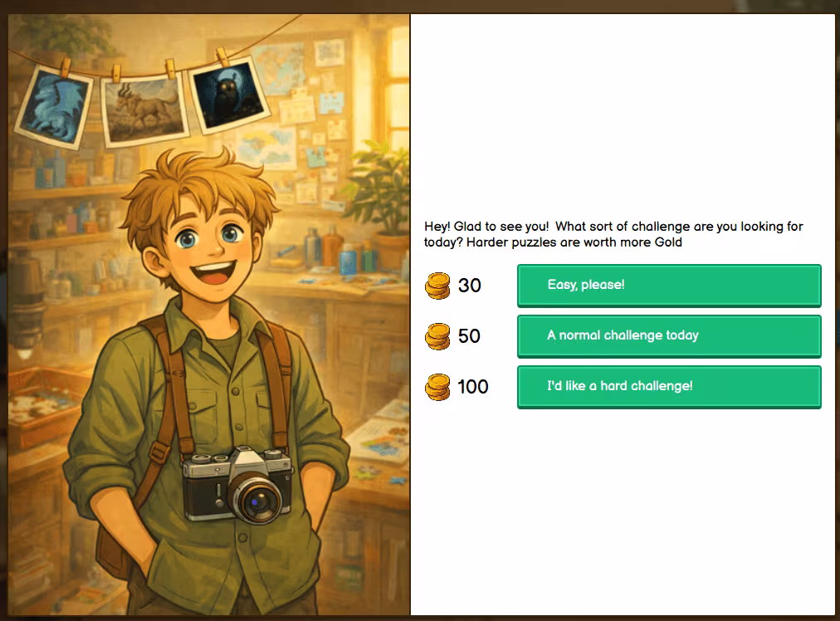Click the 30 gold reward number
The image size is (840, 621).
pos(469,286)
